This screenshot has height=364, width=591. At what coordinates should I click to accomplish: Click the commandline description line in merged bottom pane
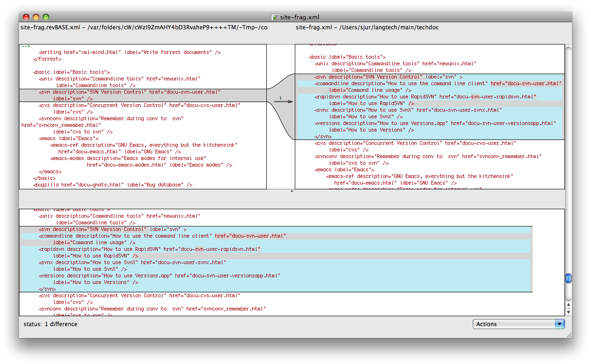click(x=163, y=236)
